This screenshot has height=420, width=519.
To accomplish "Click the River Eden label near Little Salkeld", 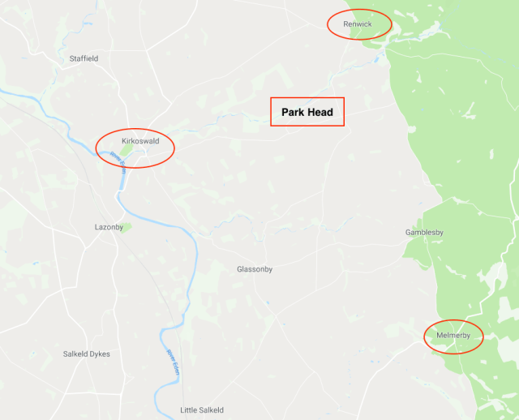I will tap(174, 362).
